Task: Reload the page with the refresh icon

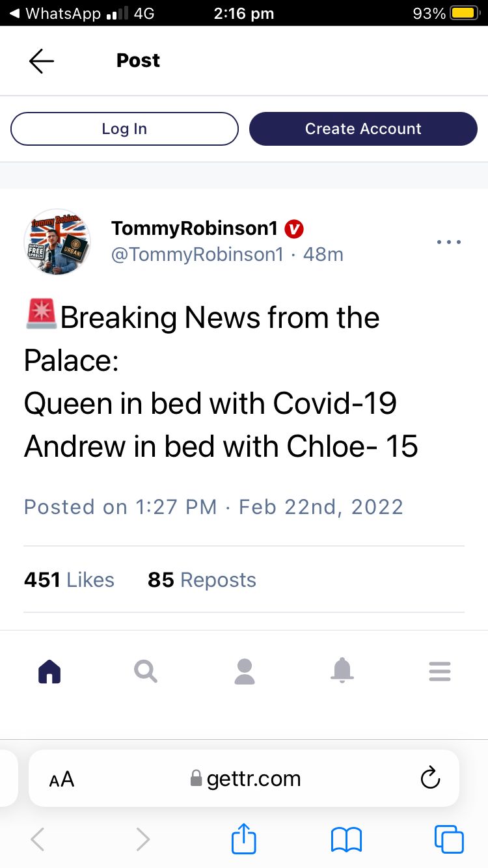Action: coord(430,778)
